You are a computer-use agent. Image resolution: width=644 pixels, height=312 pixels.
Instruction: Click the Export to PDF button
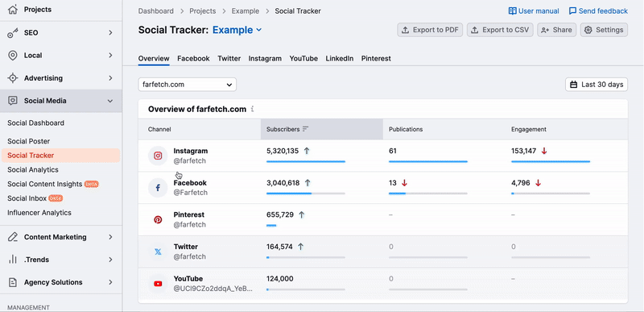pos(430,30)
